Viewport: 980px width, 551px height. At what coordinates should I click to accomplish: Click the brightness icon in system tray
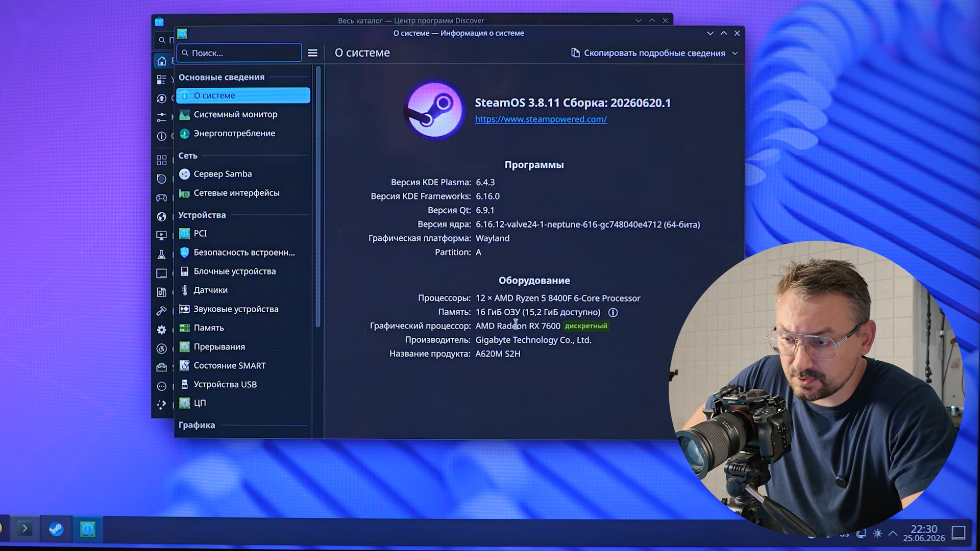click(877, 534)
